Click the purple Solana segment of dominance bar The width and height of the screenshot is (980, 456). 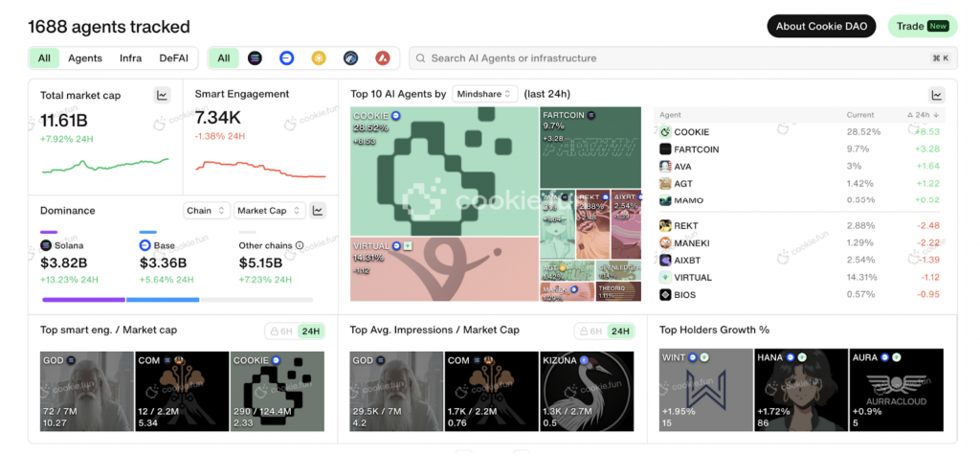coord(83,300)
